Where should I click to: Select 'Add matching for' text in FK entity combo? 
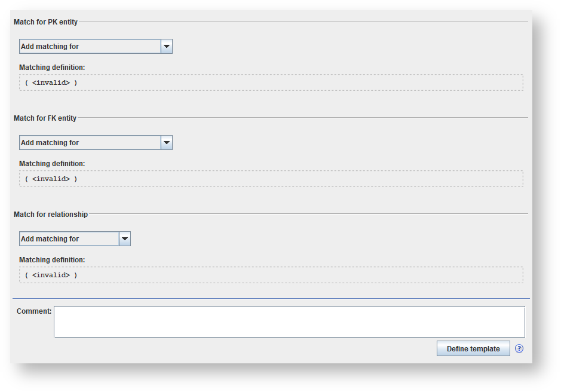click(x=50, y=143)
